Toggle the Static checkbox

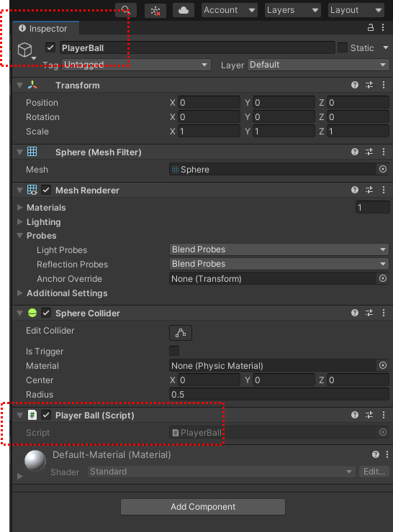[x=343, y=47]
